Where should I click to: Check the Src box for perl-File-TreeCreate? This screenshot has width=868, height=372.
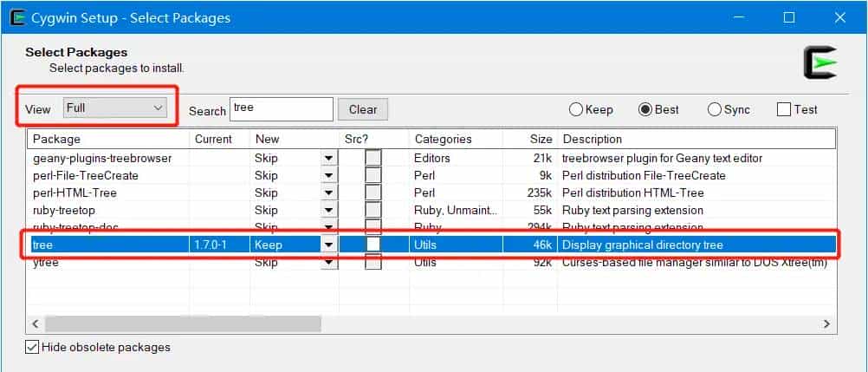click(x=373, y=176)
